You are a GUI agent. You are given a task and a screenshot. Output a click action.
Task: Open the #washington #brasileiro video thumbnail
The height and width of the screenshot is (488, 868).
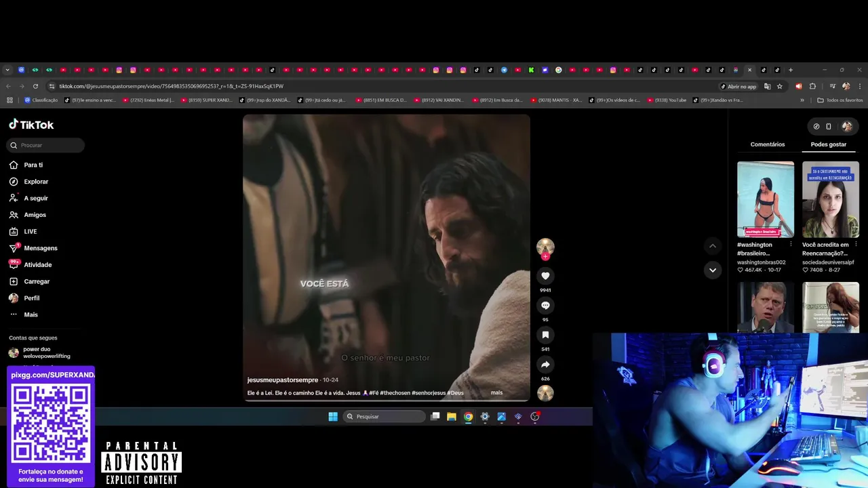click(x=766, y=199)
